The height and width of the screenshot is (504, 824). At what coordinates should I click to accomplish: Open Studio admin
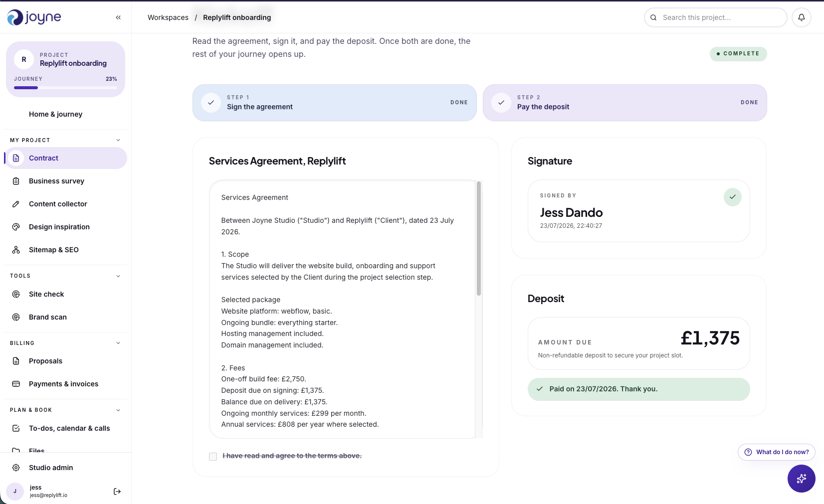pos(65,468)
